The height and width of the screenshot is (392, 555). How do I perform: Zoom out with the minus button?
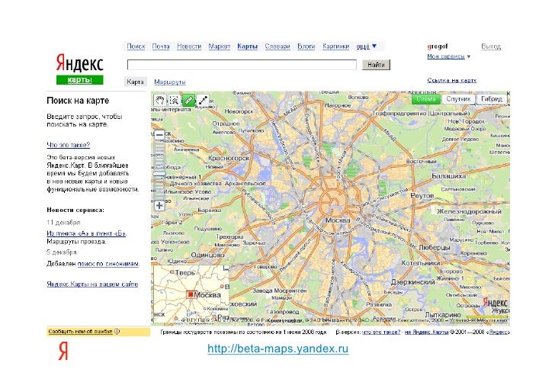pyautogui.click(x=159, y=135)
